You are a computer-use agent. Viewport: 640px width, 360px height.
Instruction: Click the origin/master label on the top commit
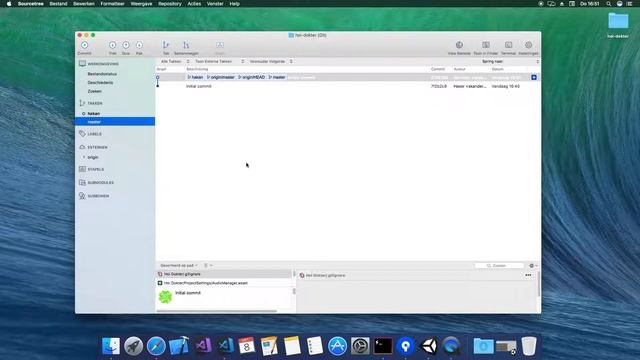click(221, 77)
